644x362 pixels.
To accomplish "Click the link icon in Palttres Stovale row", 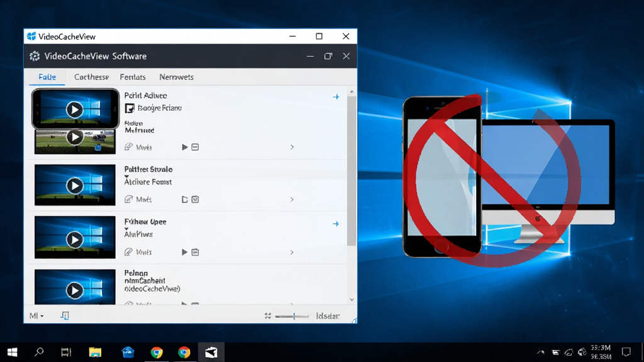I will 128,199.
